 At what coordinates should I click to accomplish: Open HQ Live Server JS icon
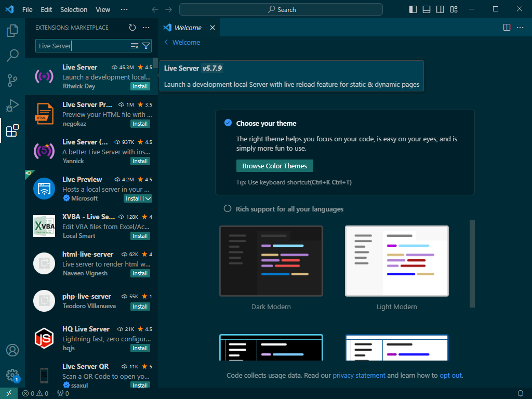[x=44, y=338]
